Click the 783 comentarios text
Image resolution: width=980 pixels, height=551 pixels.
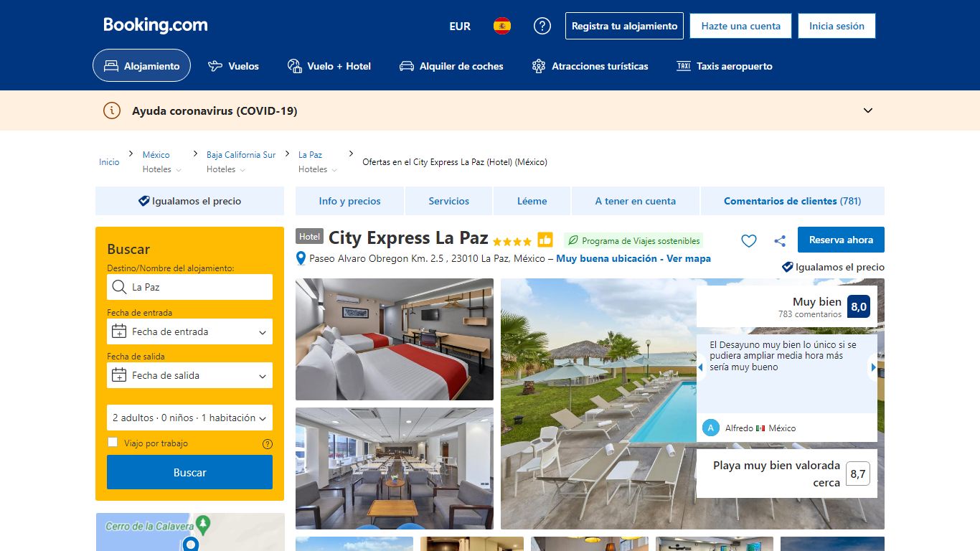click(x=810, y=314)
